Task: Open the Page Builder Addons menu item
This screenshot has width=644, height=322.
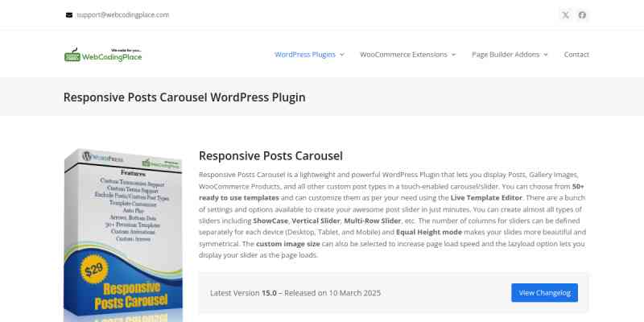Action: 506,55
